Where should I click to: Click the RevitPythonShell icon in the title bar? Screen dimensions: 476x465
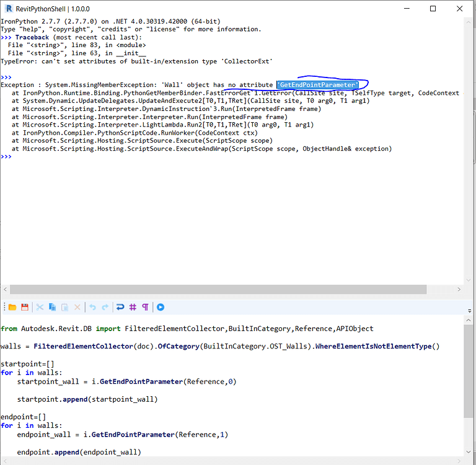tap(7, 9)
